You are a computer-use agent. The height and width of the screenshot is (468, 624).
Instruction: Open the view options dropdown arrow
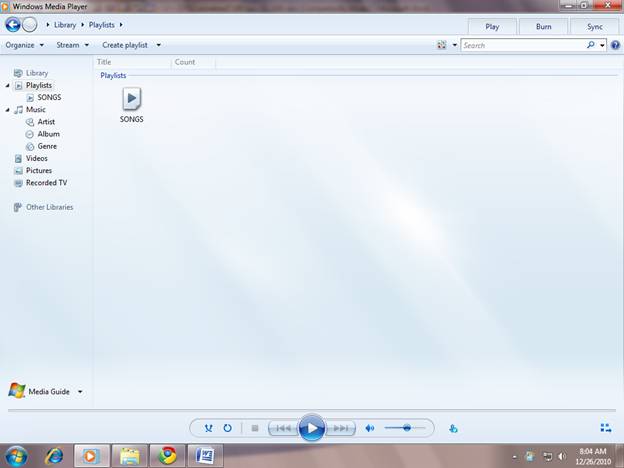(x=454, y=45)
